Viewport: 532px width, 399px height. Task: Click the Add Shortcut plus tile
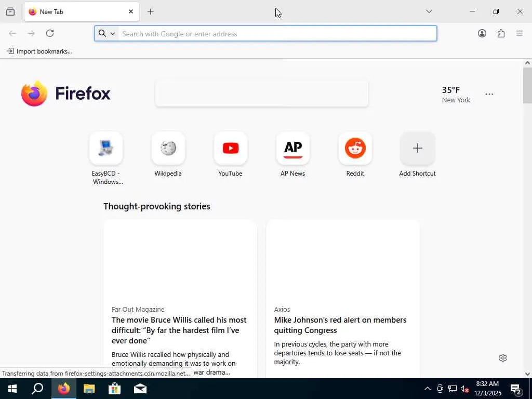[x=417, y=148]
